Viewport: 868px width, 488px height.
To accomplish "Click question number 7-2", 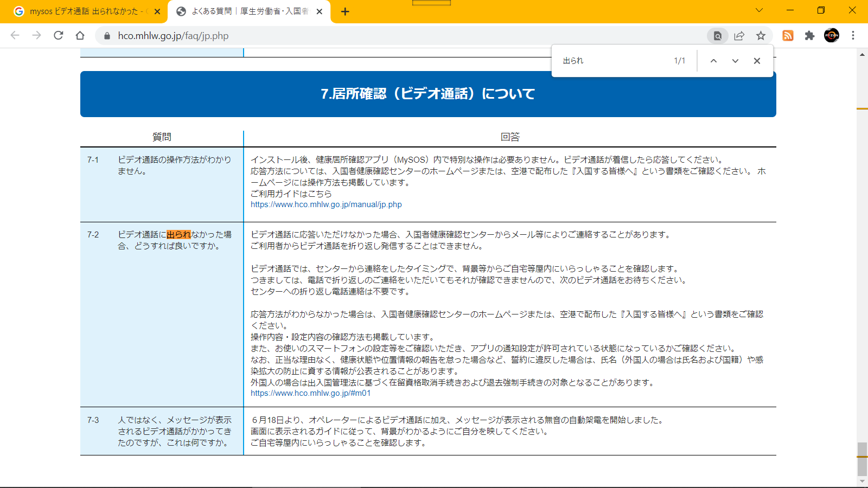I will point(93,235).
